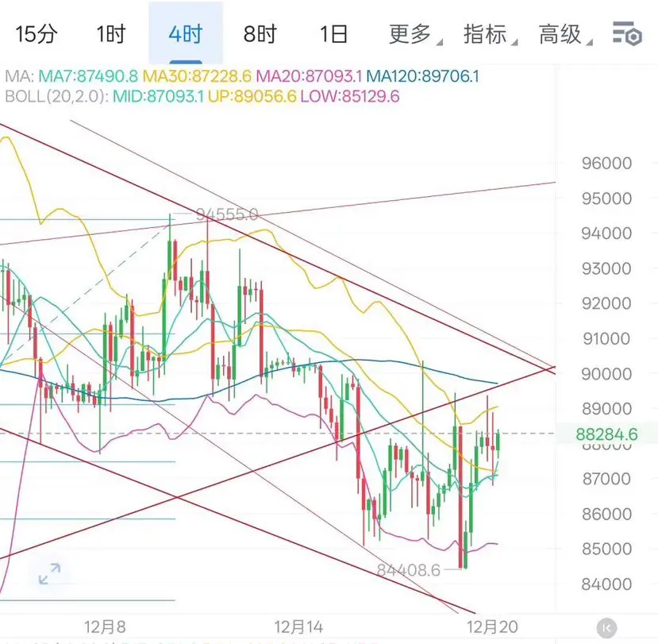The image size is (658, 644).
Task: Switch to the 8时 timeframe tab
Action: pos(260,34)
